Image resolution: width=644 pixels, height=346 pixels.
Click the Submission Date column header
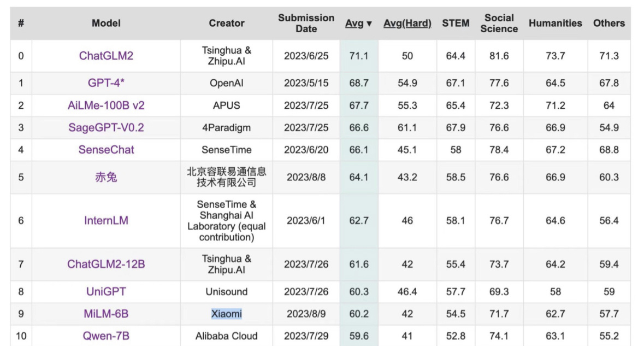pos(306,24)
